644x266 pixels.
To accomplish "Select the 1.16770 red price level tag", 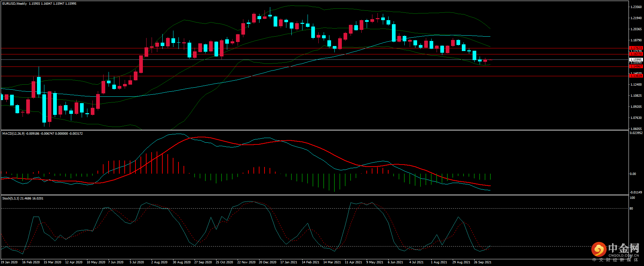I will coord(636,54).
